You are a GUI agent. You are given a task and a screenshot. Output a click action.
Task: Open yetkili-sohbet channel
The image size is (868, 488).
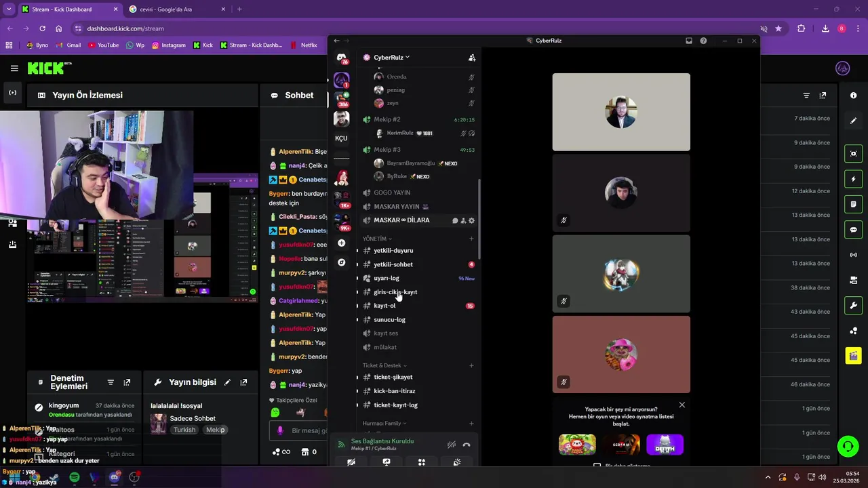coord(417,264)
